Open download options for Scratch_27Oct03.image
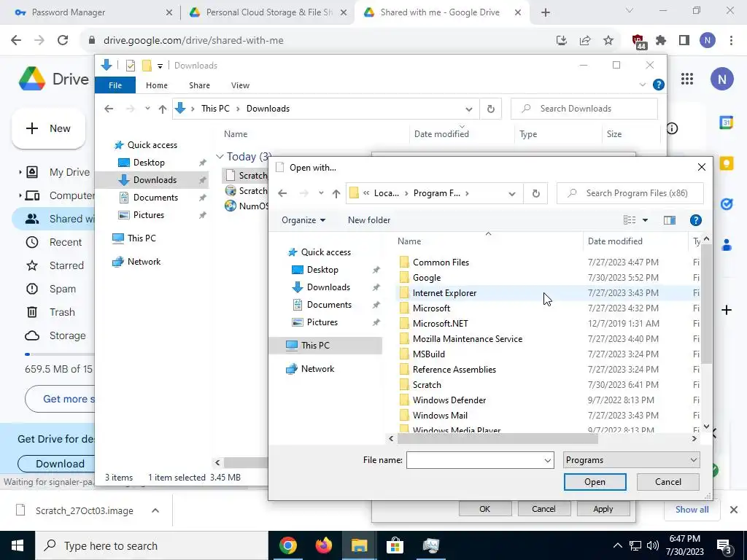The image size is (747, 560). (x=155, y=510)
